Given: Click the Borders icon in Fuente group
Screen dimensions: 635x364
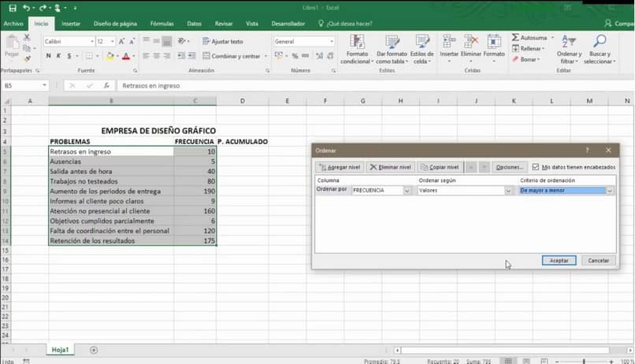Looking at the screenshot, I should tap(89, 56).
